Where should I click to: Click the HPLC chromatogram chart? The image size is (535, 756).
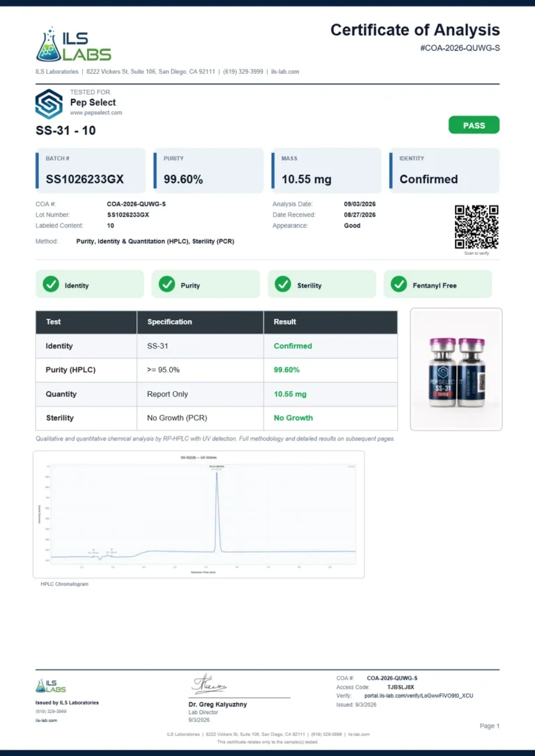199,514
